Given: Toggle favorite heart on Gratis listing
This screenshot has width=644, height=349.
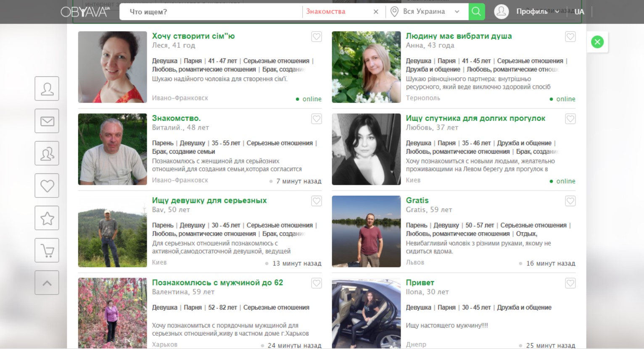Looking at the screenshot, I should (x=570, y=201).
